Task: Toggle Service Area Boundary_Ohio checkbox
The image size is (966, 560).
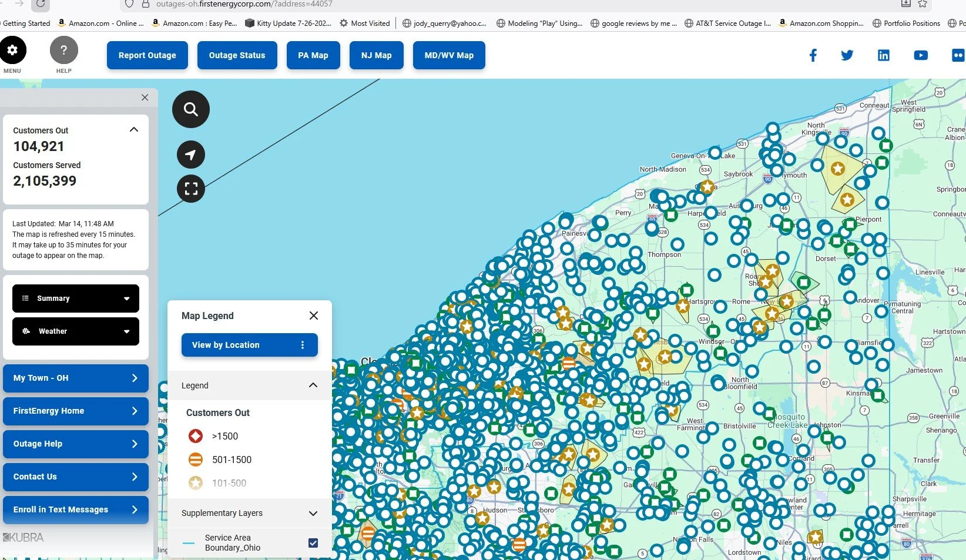Action: tap(313, 543)
